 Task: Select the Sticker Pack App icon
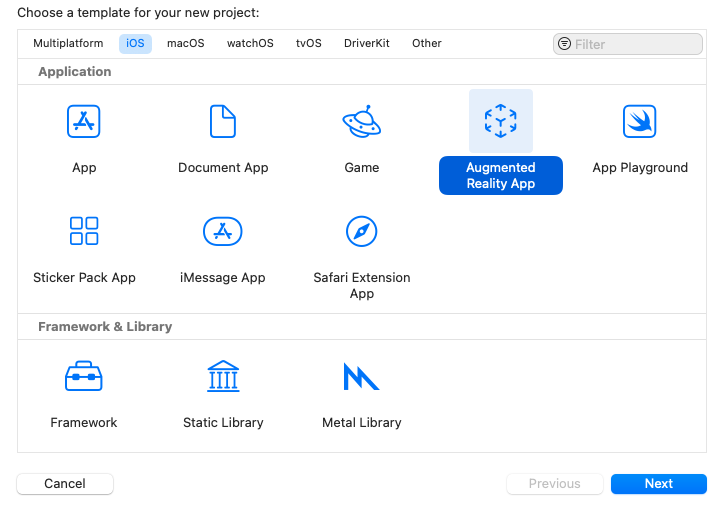click(84, 231)
